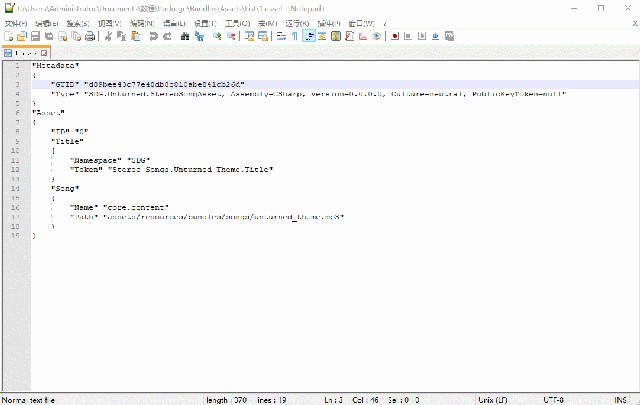This screenshot has height=405, width=640.
Task: Open the Unix (LF) line ending selector
Action: click(x=490, y=399)
